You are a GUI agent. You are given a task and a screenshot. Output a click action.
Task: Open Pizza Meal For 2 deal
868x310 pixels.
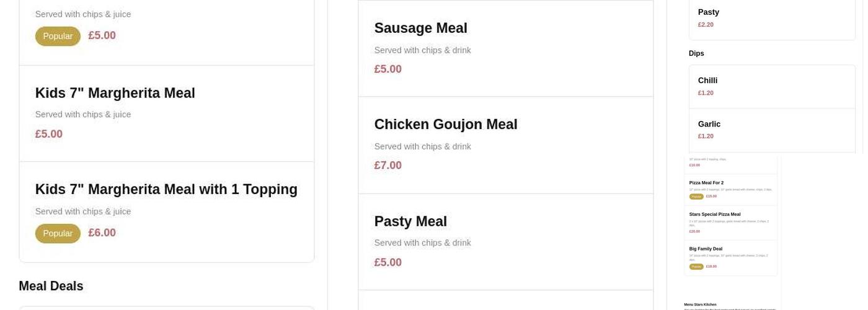706,183
